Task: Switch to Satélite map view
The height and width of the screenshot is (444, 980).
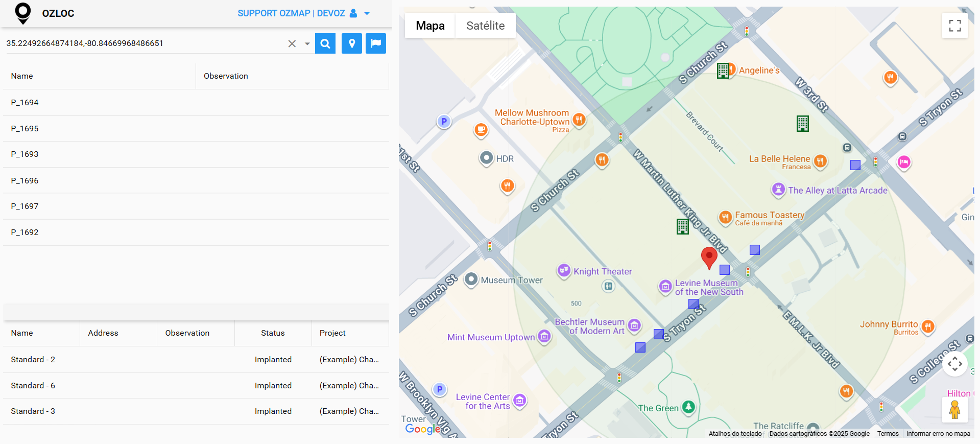Action: pos(486,26)
